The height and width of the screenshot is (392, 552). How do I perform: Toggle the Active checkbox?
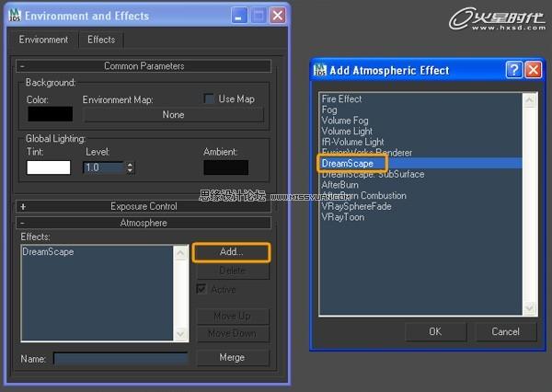click(x=201, y=289)
